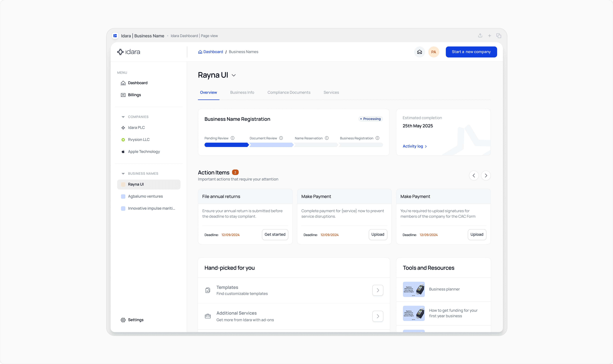The width and height of the screenshot is (613, 364).
Task: Open the Activity log link
Action: coord(414,146)
